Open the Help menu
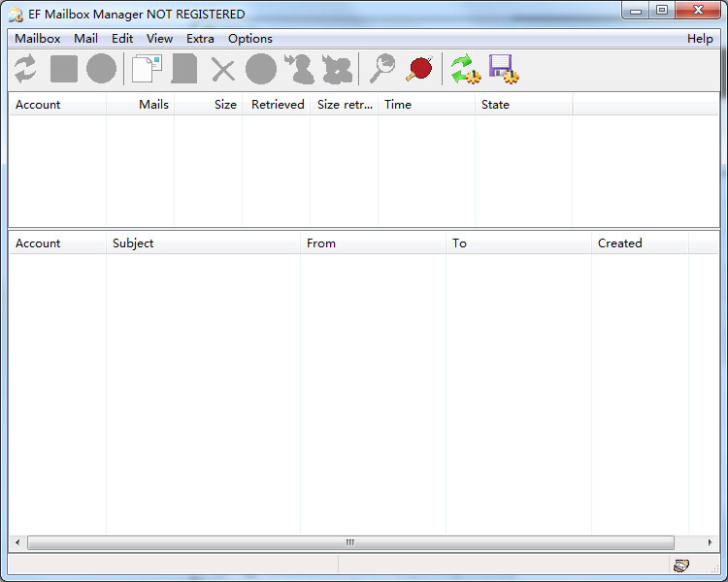 tap(699, 39)
